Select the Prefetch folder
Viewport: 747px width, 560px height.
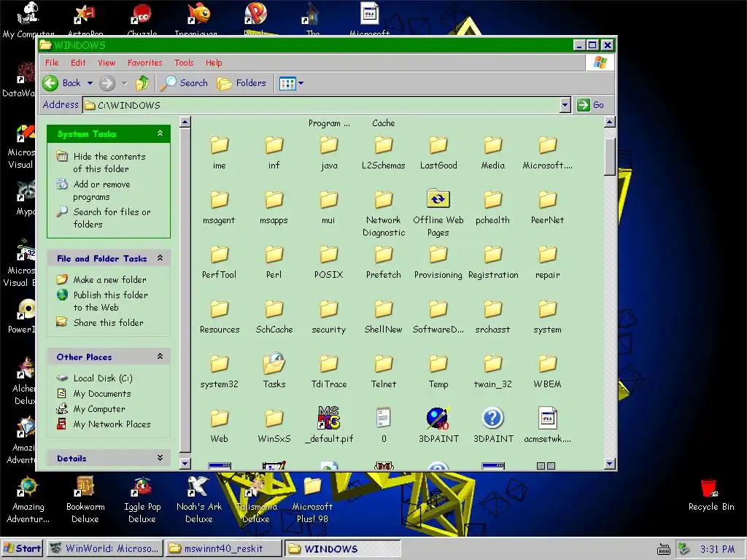(x=384, y=262)
